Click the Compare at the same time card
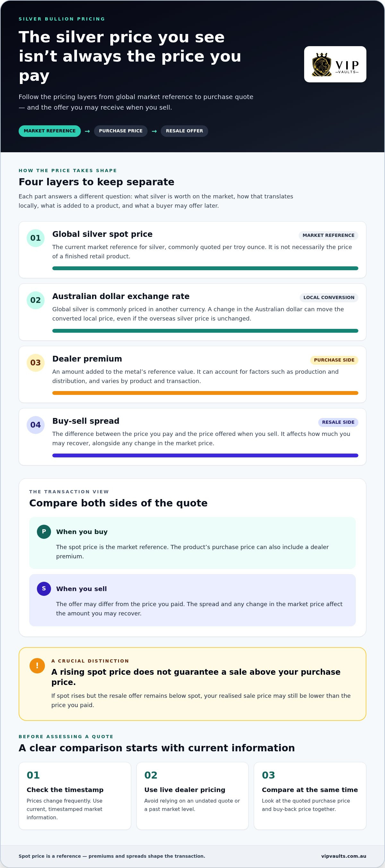This screenshot has height=868, width=385. (310, 796)
